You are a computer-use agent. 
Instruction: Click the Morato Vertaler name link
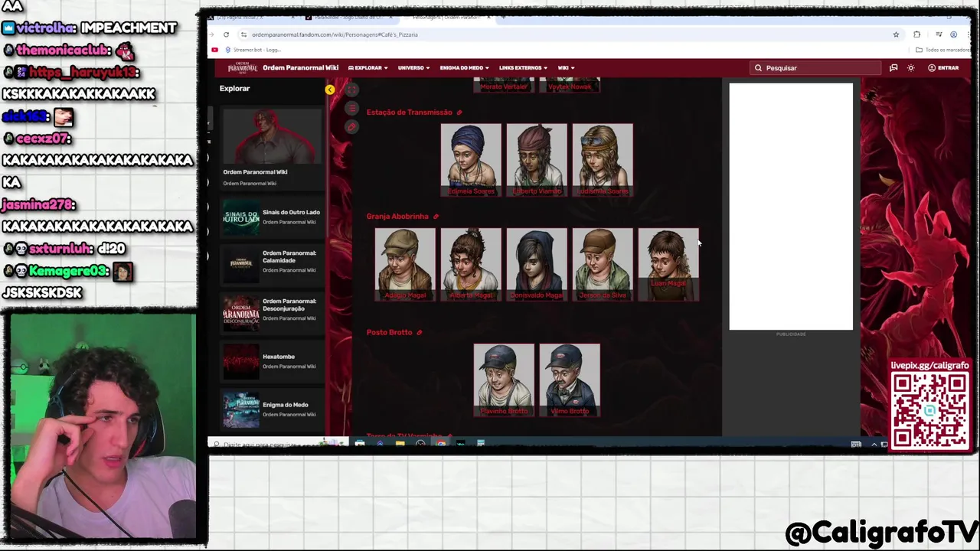(504, 86)
